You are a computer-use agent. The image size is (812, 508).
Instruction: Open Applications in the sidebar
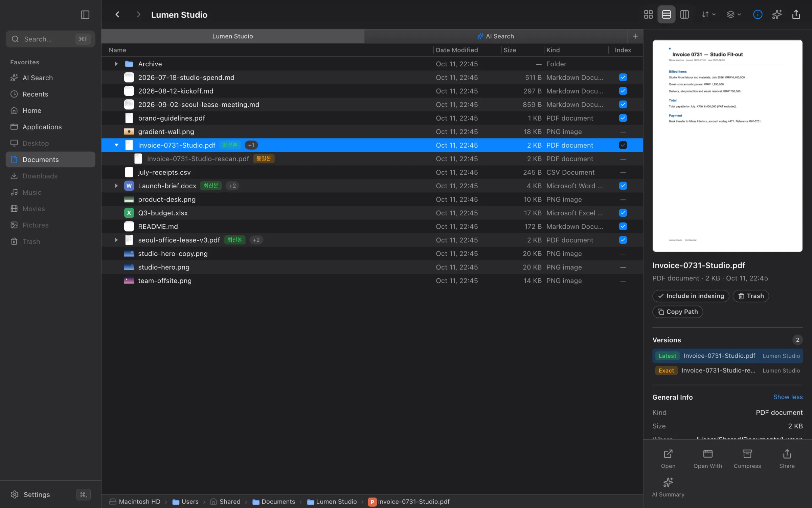pyautogui.click(x=50, y=127)
